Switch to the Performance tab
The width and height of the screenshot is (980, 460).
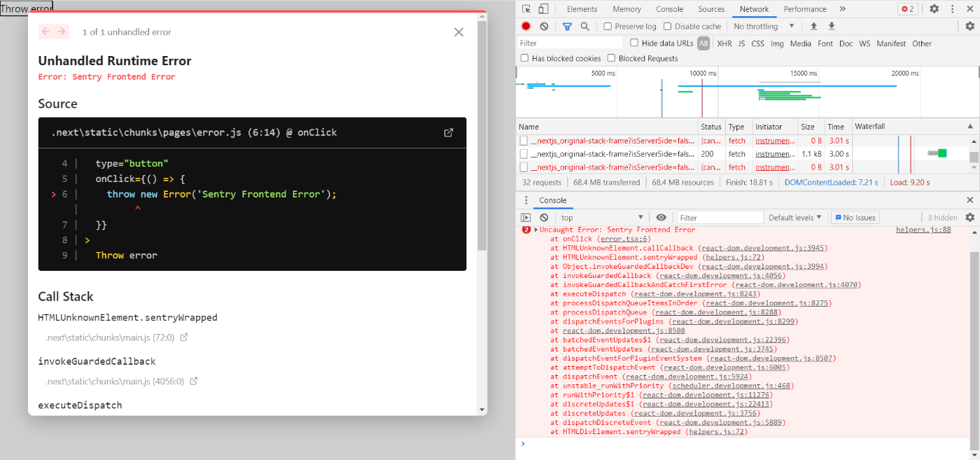pos(805,9)
